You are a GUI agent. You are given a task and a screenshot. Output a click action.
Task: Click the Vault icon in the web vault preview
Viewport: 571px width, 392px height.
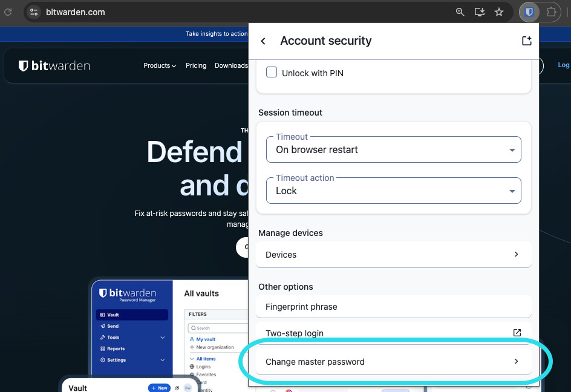click(x=103, y=315)
